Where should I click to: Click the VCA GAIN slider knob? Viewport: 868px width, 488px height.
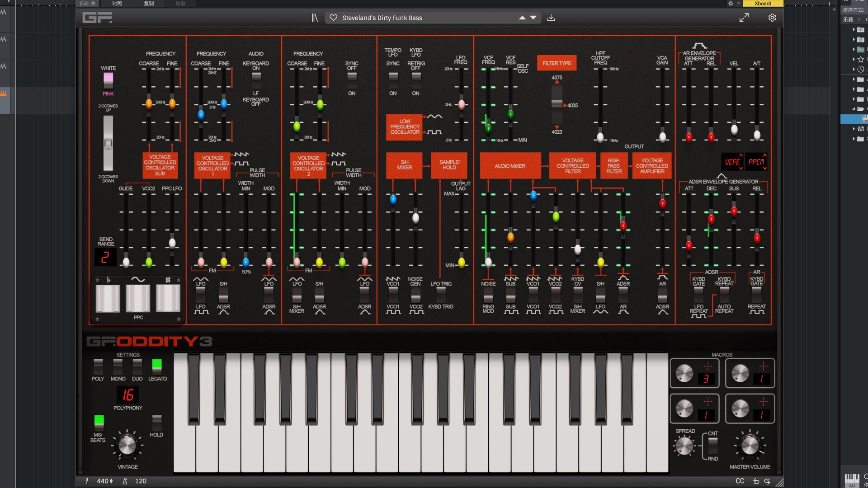tap(662, 137)
